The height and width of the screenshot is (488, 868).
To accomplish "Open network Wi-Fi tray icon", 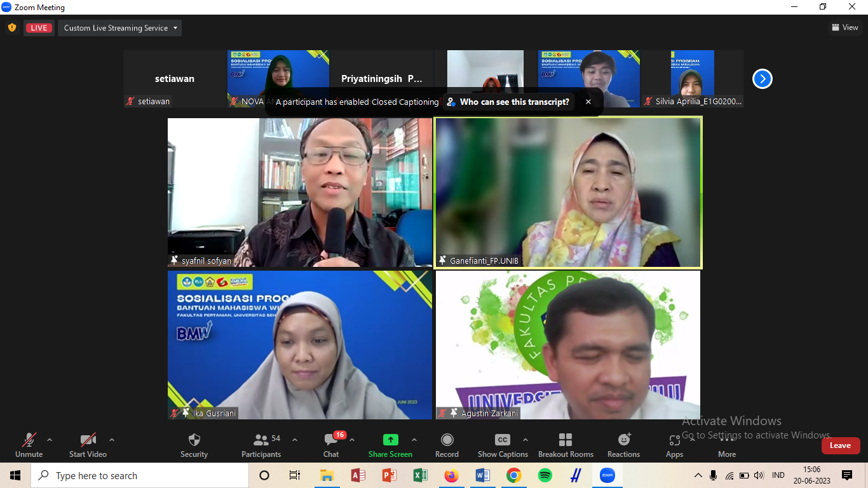I will click(x=729, y=475).
